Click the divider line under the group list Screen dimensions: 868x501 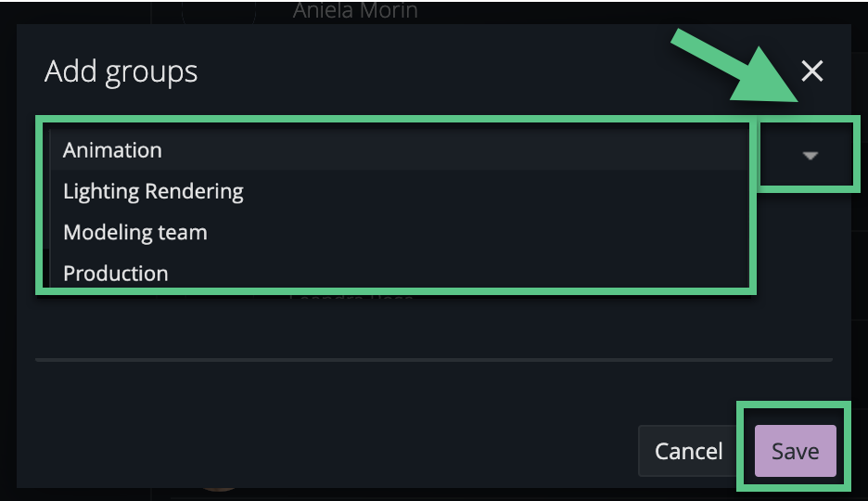click(x=433, y=359)
